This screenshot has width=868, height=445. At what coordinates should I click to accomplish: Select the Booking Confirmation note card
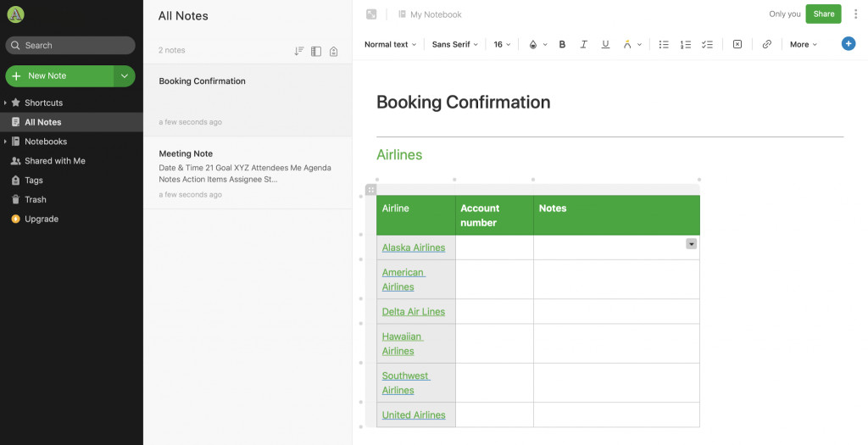tap(248, 100)
